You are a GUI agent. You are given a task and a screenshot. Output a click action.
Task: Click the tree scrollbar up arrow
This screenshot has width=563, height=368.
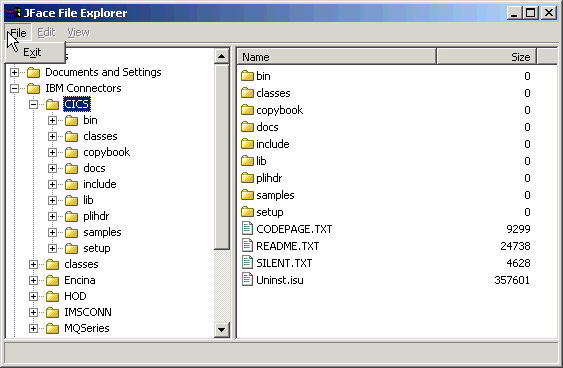tap(222, 56)
